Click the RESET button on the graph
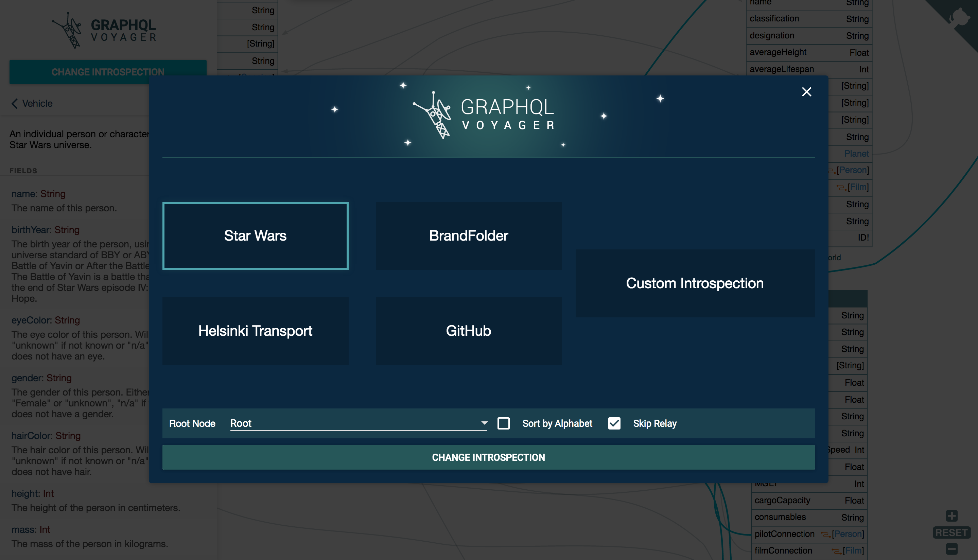Viewport: 978px width, 560px height. (951, 533)
